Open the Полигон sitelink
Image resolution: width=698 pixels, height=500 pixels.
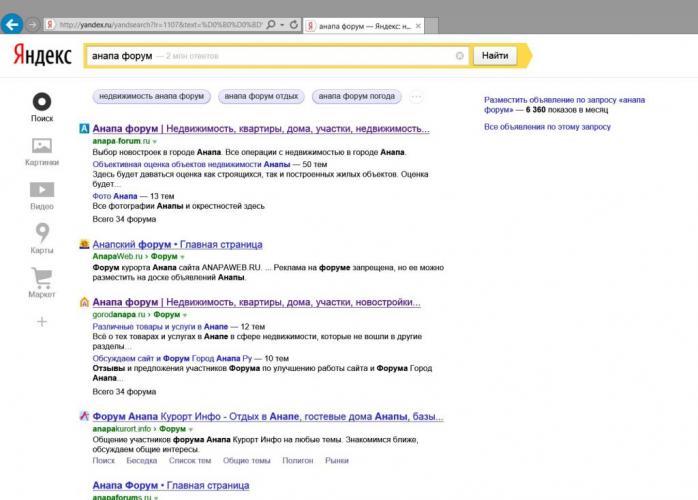[x=298, y=461]
